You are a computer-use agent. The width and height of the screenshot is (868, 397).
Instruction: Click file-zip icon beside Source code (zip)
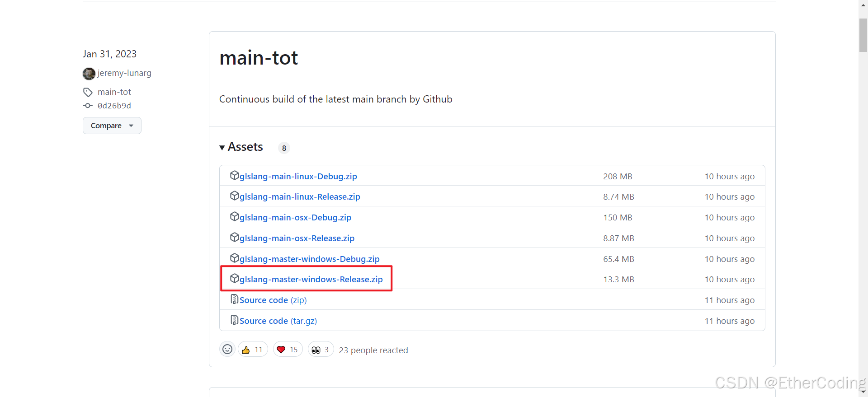point(234,299)
